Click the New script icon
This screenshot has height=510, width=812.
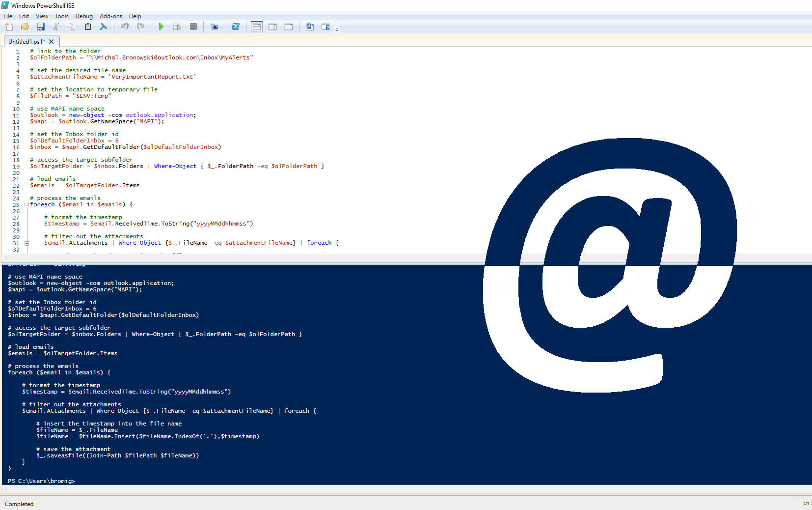point(9,27)
